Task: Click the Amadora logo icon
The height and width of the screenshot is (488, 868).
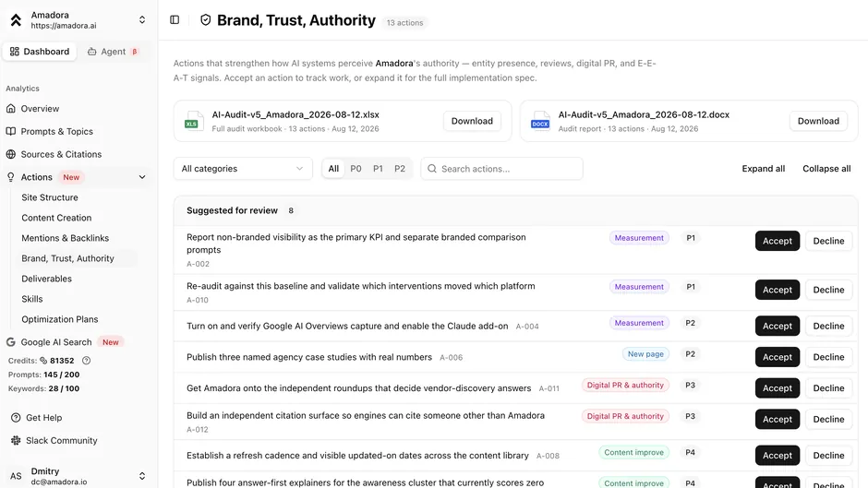Action: tap(16, 20)
